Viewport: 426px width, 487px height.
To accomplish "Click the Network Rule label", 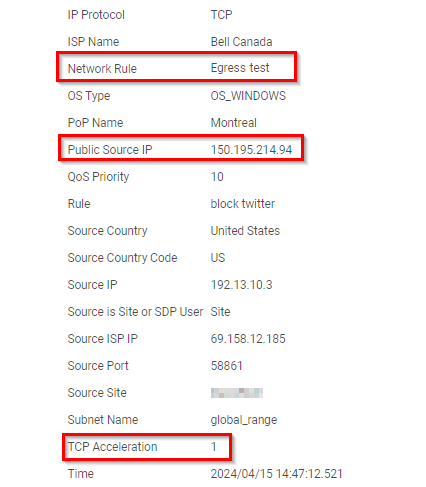I will click(x=102, y=69).
